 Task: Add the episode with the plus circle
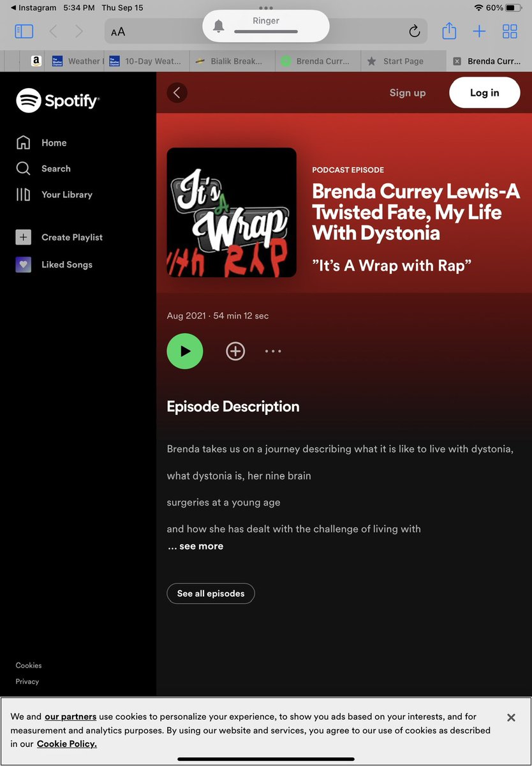(x=235, y=351)
